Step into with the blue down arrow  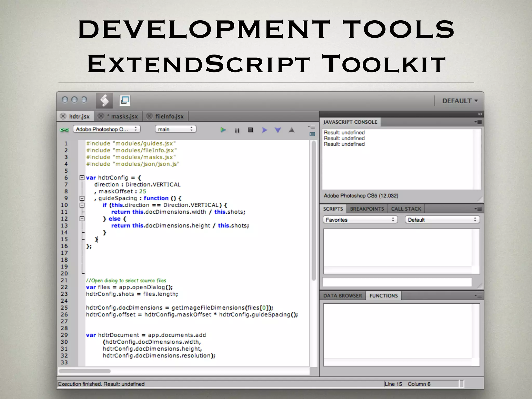(278, 130)
